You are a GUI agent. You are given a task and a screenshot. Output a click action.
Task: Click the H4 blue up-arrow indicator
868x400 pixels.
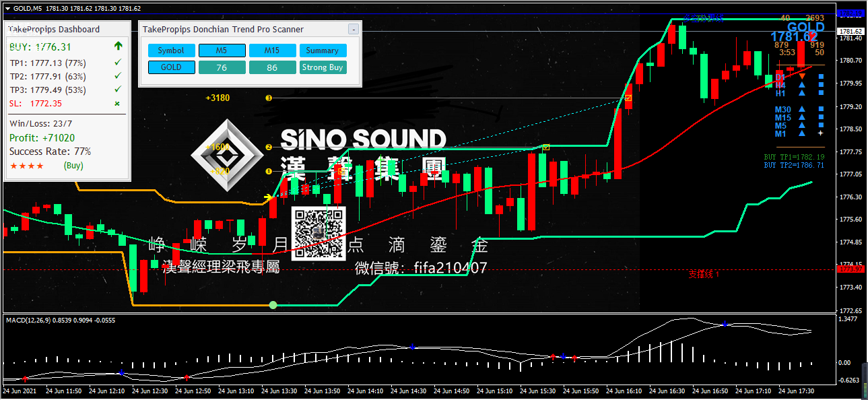801,86
